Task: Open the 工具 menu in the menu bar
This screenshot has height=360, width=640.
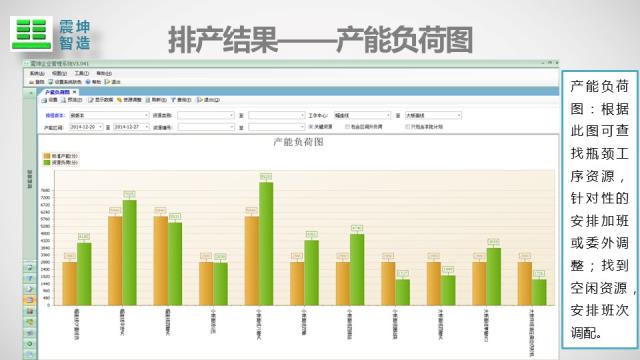Action: [x=82, y=73]
